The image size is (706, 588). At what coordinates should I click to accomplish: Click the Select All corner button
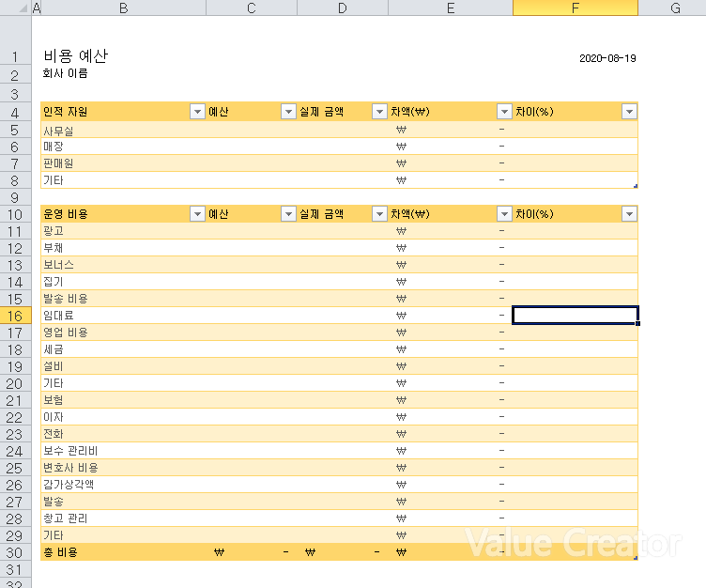[15, 8]
